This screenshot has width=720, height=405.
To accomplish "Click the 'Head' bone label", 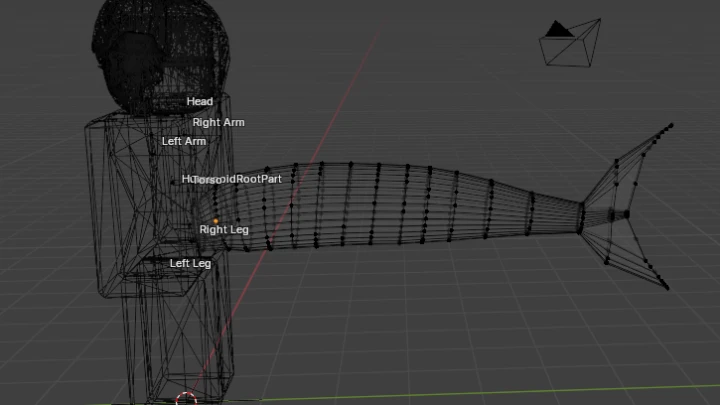I will point(200,101).
